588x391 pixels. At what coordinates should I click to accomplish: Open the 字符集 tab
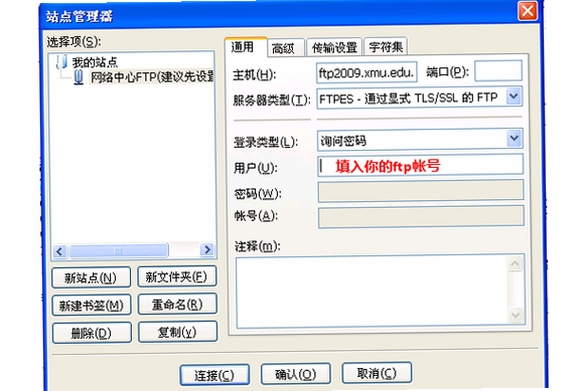[386, 47]
